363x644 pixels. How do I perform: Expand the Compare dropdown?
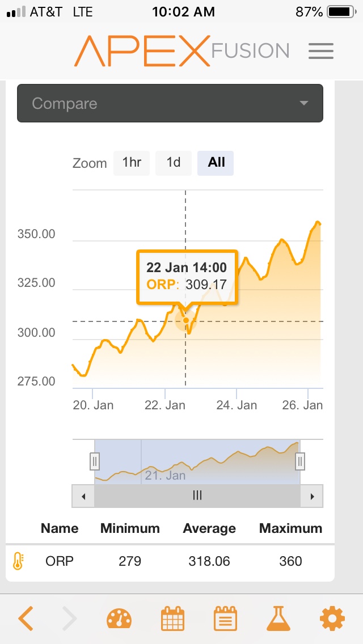(x=170, y=103)
